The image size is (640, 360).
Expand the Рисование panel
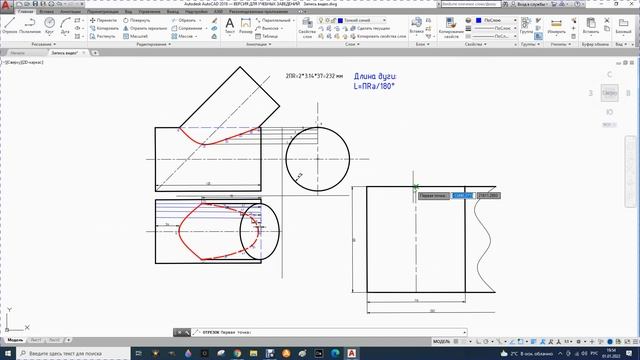coord(43,44)
